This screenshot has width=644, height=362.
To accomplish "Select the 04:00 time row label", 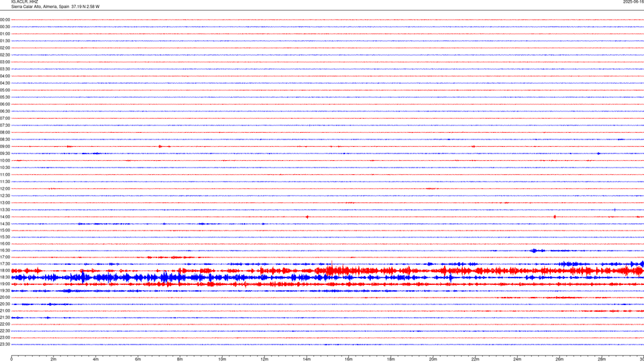I will tap(5, 76).
